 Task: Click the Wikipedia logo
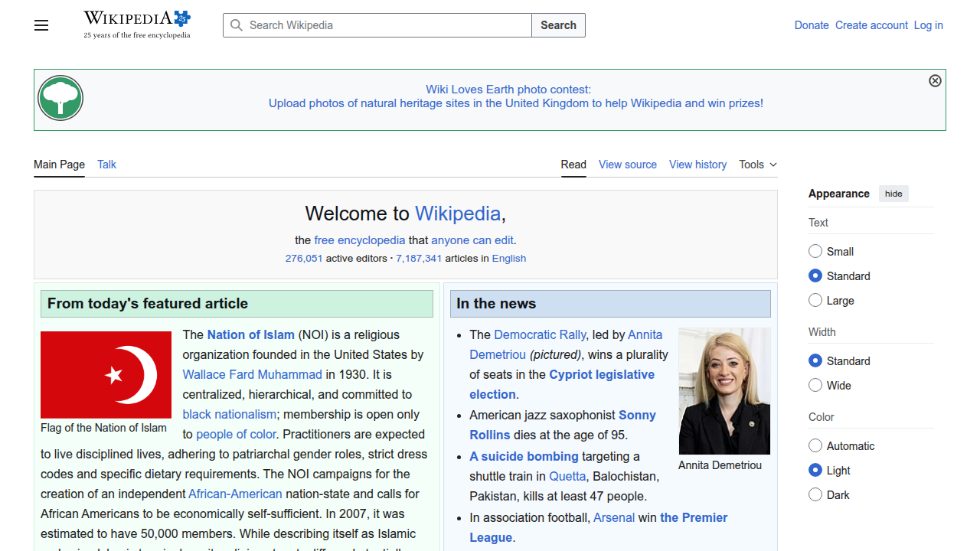pyautogui.click(x=137, y=24)
